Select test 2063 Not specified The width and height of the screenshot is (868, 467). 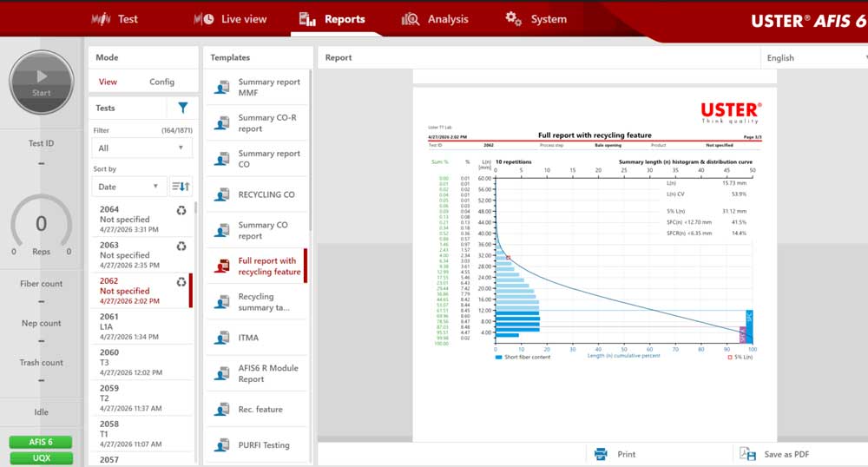point(141,254)
